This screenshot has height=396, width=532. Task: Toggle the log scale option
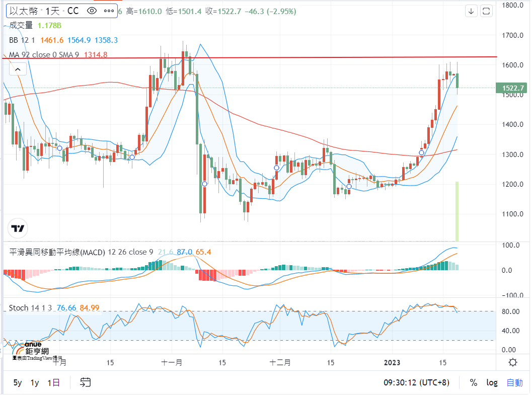click(492, 383)
